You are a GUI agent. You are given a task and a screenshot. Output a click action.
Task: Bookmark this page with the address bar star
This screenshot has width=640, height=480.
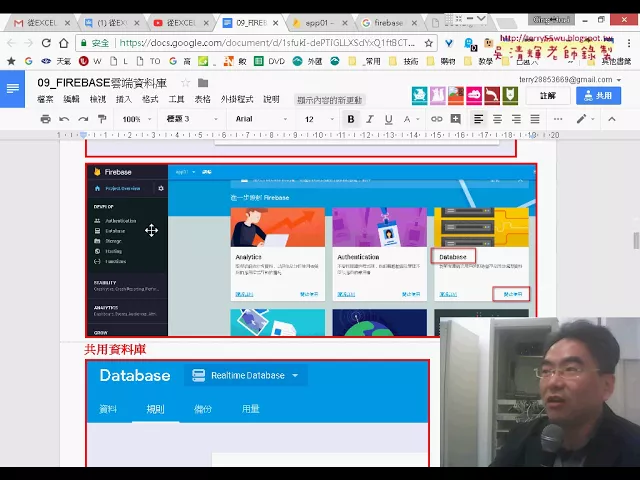429,43
